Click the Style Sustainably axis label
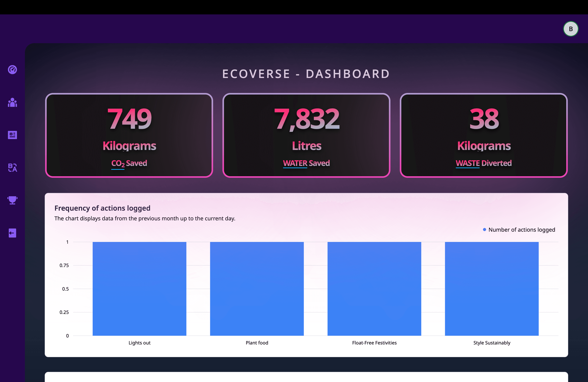This screenshot has height=382, width=588. (492, 343)
